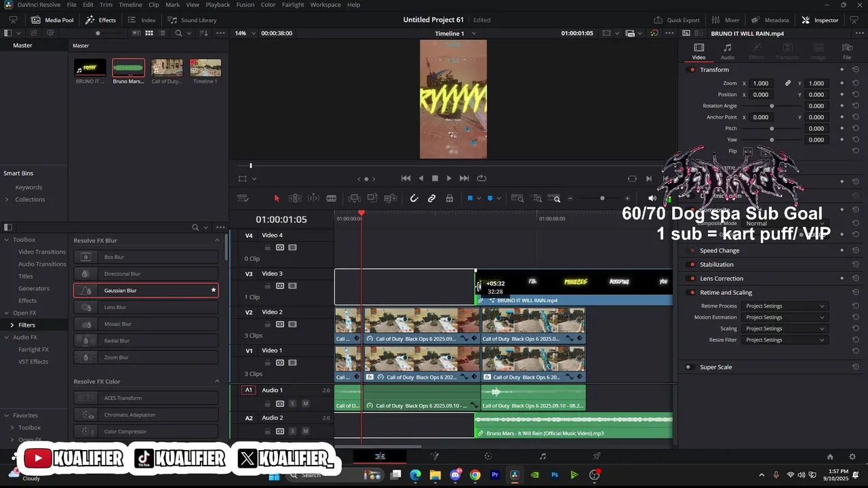This screenshot has height=488, width=868.
Task: Switch Inspector to the Audio tab
Action: (x=727, y=52)
